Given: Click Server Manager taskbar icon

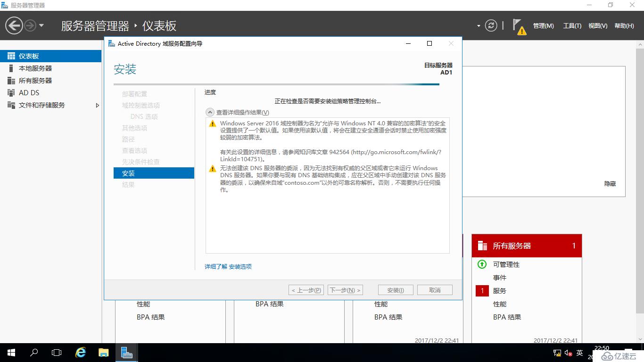Looking at the screenshot, I should pyautogui.click(x=126, y=353).
